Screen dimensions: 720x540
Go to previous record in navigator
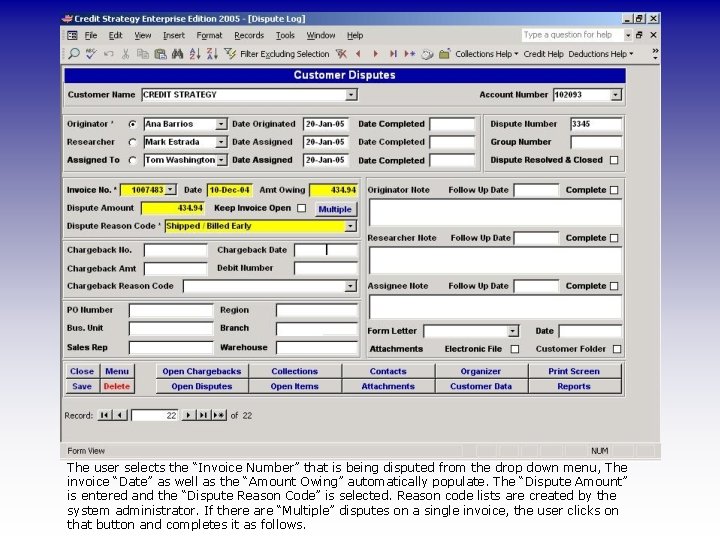click(x=120, y=415)
